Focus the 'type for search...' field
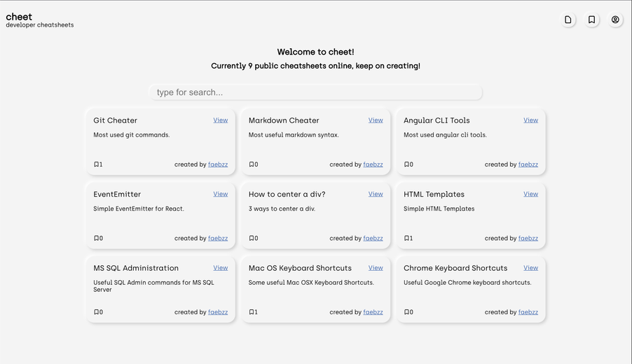The width and height of the screenshot is (632, 364). pos(315,92)
